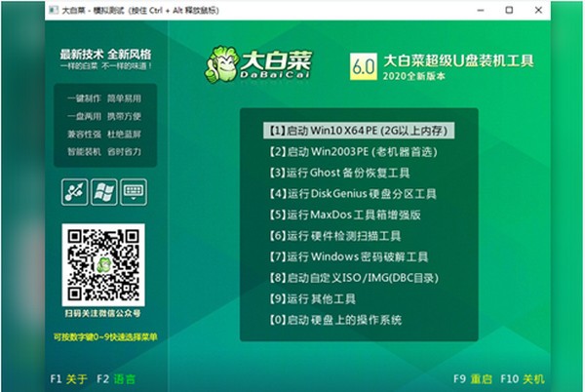Select 运行 硬件检测扫描工具
Viewport: 585px width, 392px height.
[334, 236]
